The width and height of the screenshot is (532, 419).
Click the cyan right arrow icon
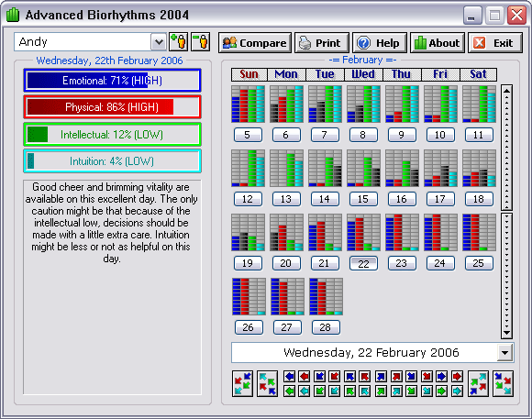(x=458, y=391)
